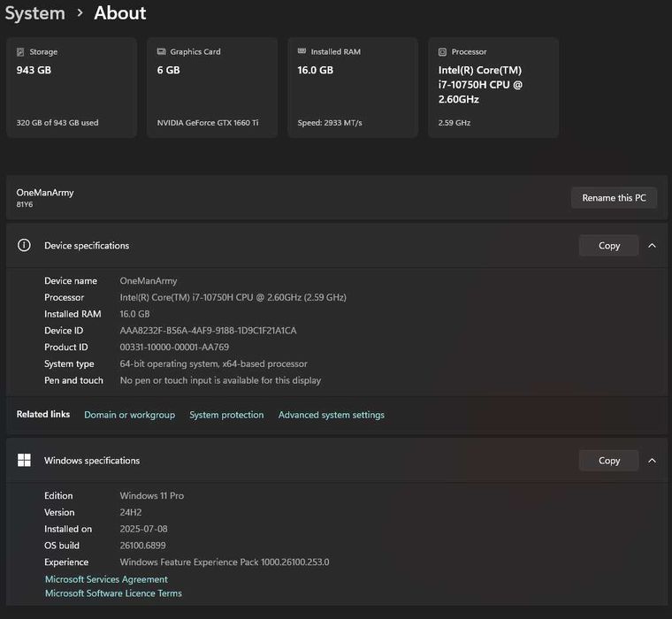This screenshot has height=619, width=672.
Task: Click the Processor chip icon
Action: (x=442, y=52)
